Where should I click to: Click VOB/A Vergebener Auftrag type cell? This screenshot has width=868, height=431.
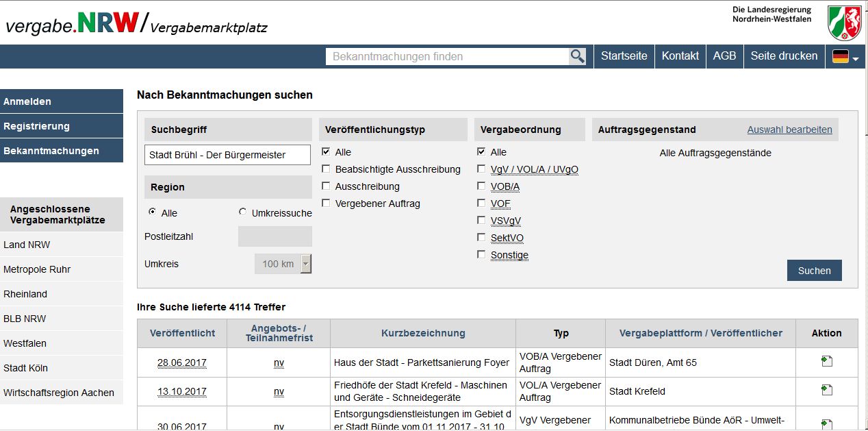[x=561, y=362]
